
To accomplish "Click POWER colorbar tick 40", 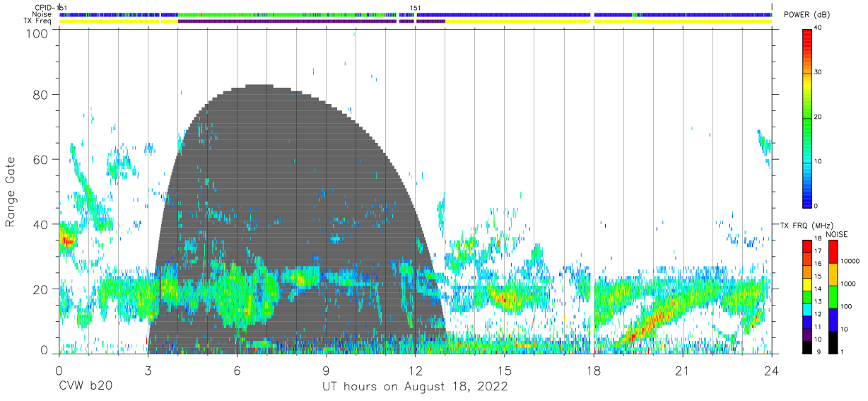I will [x=819, y=28].
